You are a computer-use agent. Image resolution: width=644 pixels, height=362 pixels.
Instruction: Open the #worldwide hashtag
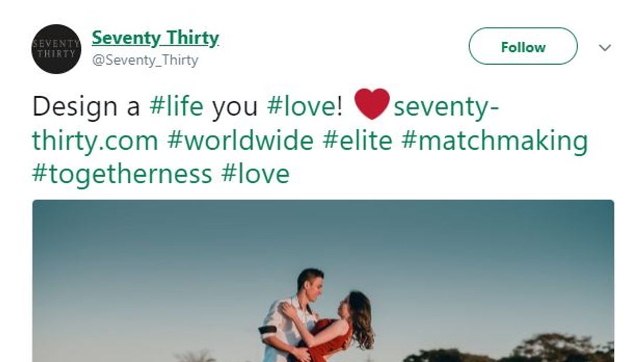pos(240,141)
